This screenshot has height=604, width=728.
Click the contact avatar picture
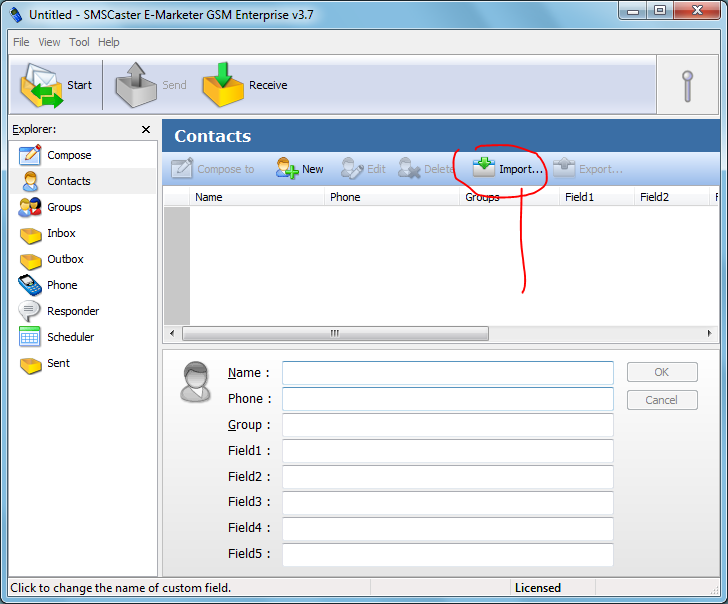[x=195, y=382]
